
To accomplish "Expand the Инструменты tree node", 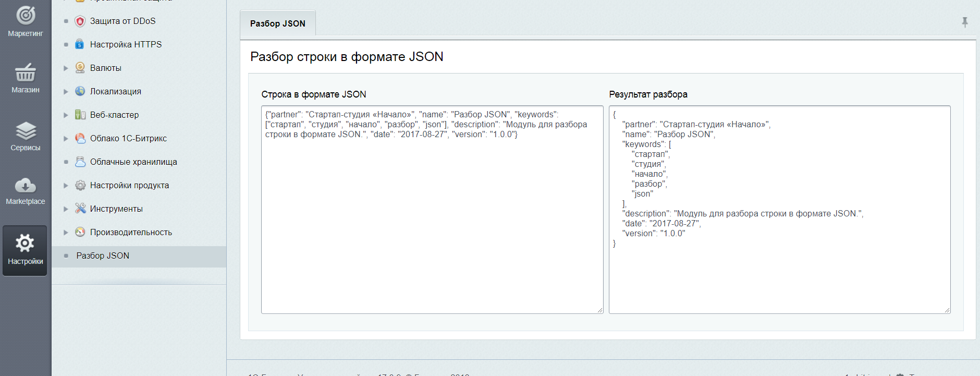I will point(66,209).
